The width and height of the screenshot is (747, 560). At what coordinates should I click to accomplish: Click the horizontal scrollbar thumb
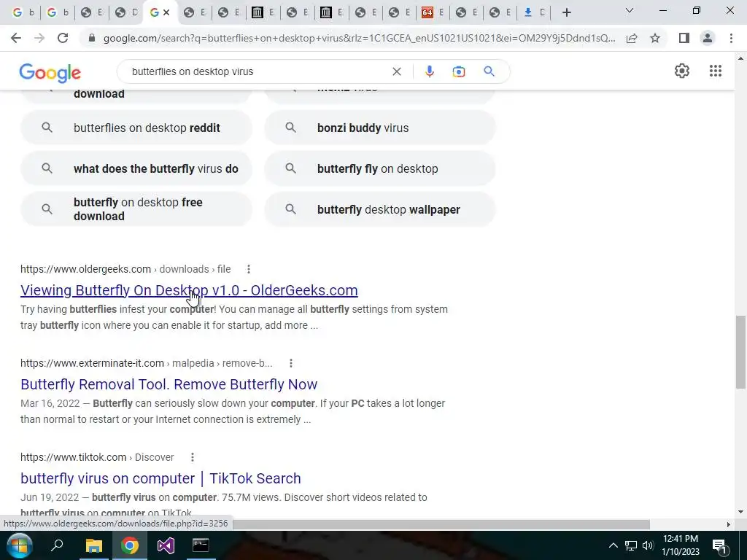(x=441, y=524)
